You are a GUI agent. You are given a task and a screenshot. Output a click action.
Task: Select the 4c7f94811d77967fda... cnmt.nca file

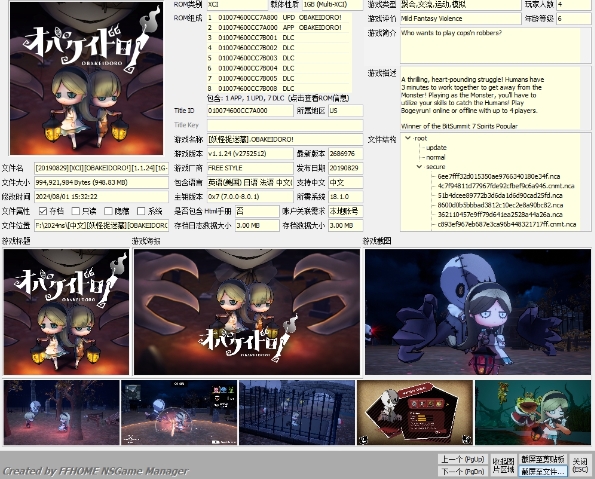point(506,186)
